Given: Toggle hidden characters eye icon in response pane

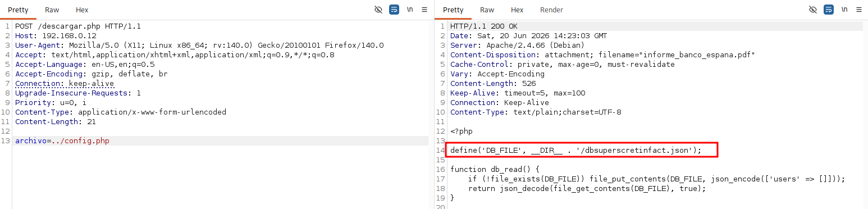Looking at the screenshot, I should (x=813, y=10).
